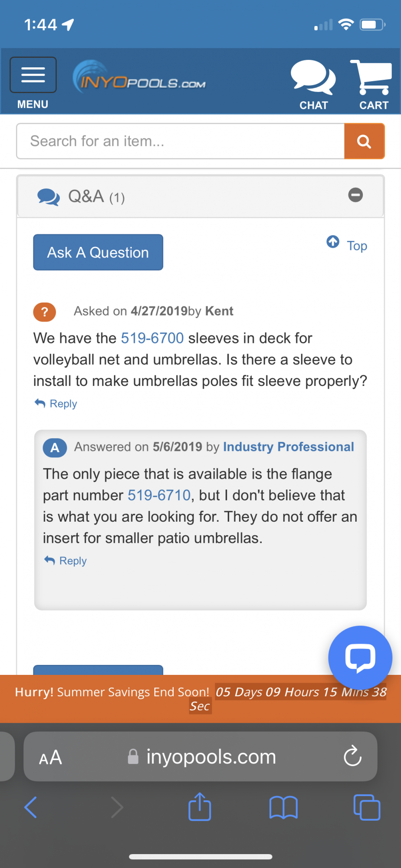This screenshot has height=868, width=401.
Task: Go back with Safari back arrow
Action: 30,807
